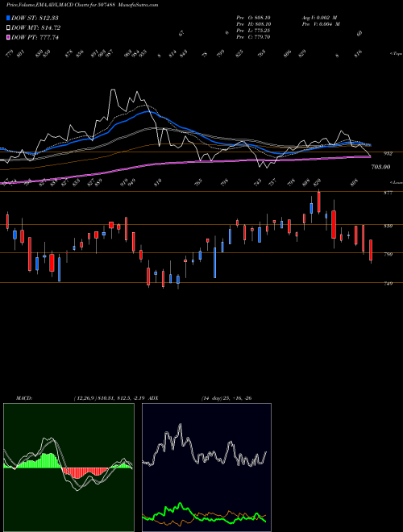This screenshot has width=403, height=532.
Task: Click the 703.00 price label beside EMA chart
Action: [380, 167]
